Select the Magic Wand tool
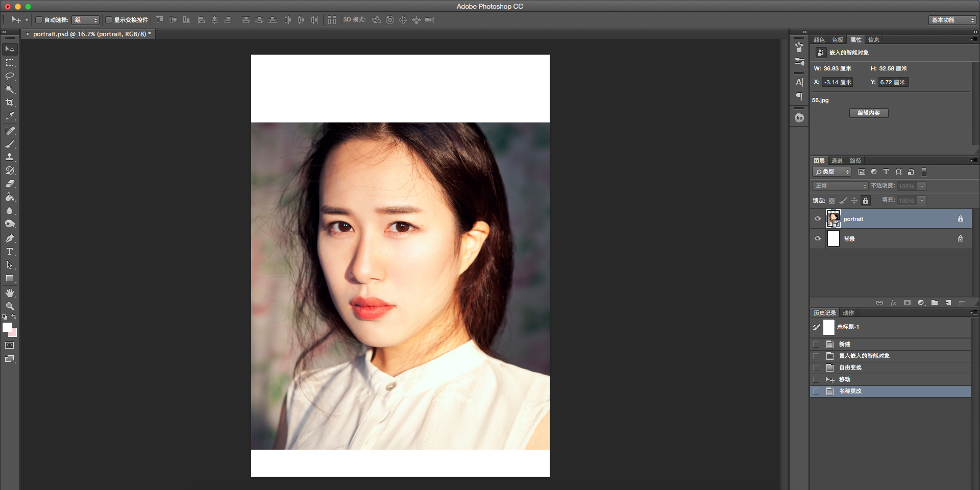 click(x=10, y=89)
